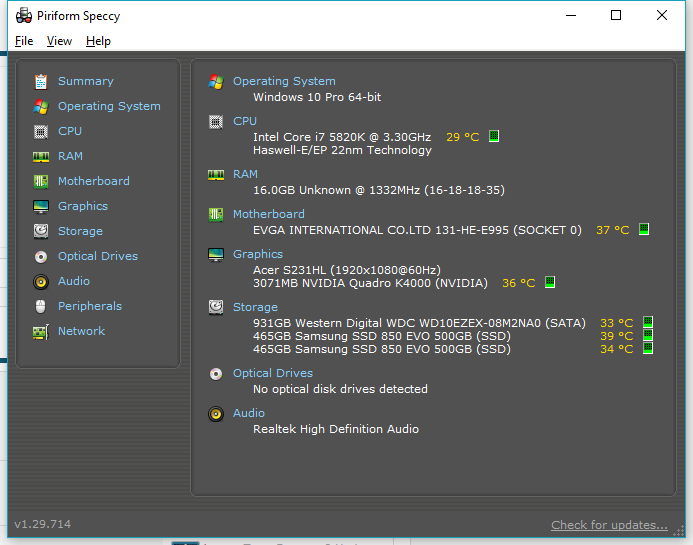Viewport: 693px width, 545px height.
Task: Open the View menu
Action: tap(59, 41)
